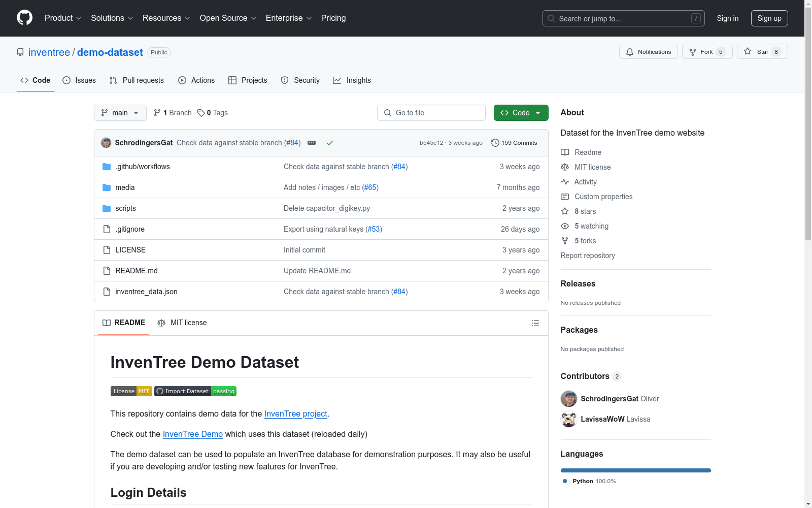View 0 Tags link

pos(213,113)
